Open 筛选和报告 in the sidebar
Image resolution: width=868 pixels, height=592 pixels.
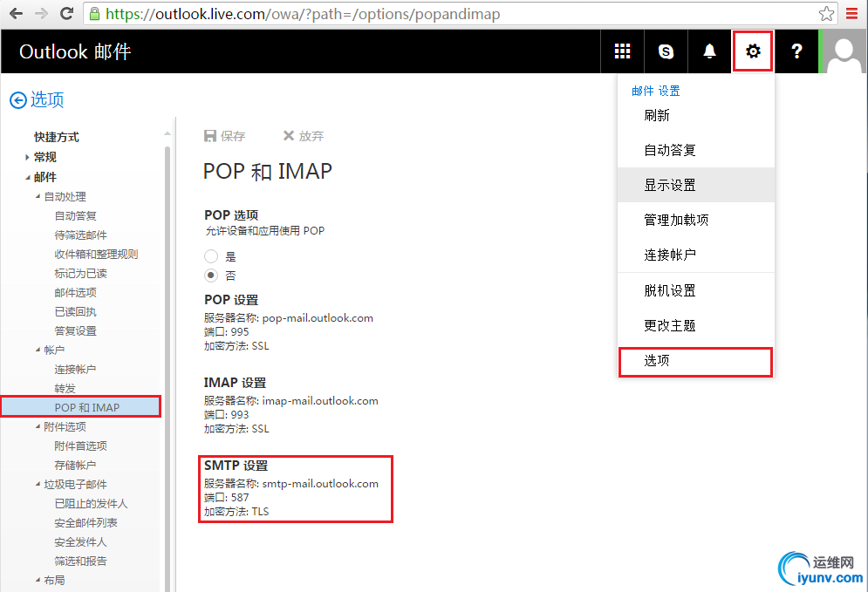(81, 561)
